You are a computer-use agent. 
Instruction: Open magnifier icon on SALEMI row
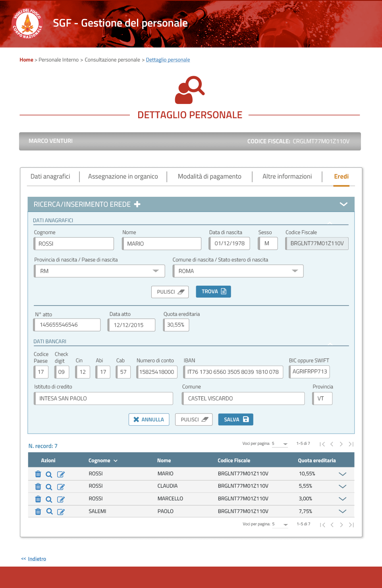[x=49, y=511]
